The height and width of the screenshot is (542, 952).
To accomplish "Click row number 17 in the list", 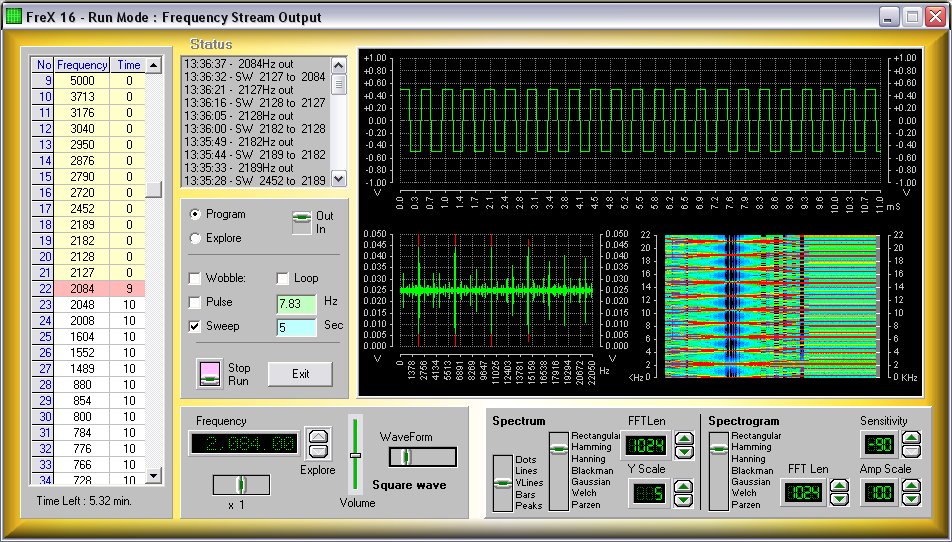I will (x=43, y=209).
